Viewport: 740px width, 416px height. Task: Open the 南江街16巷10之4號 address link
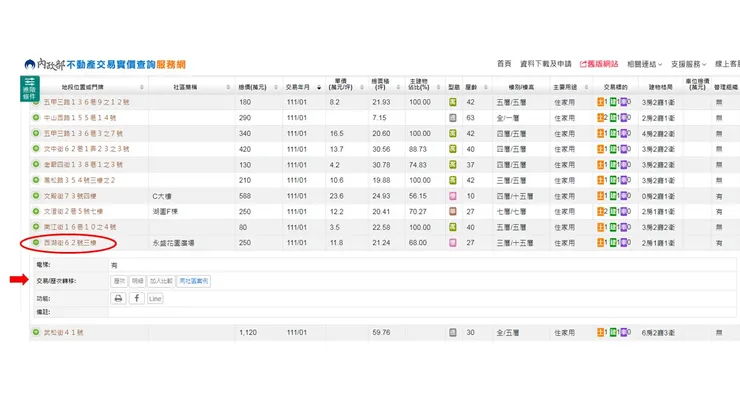click(80, 227)
